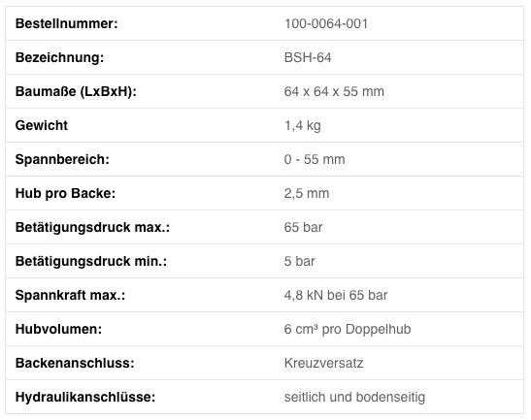The width and height of the screenshot is (531, 420).
Task: Select the value seitlich und bodenseitig
Action: (354, 397)
